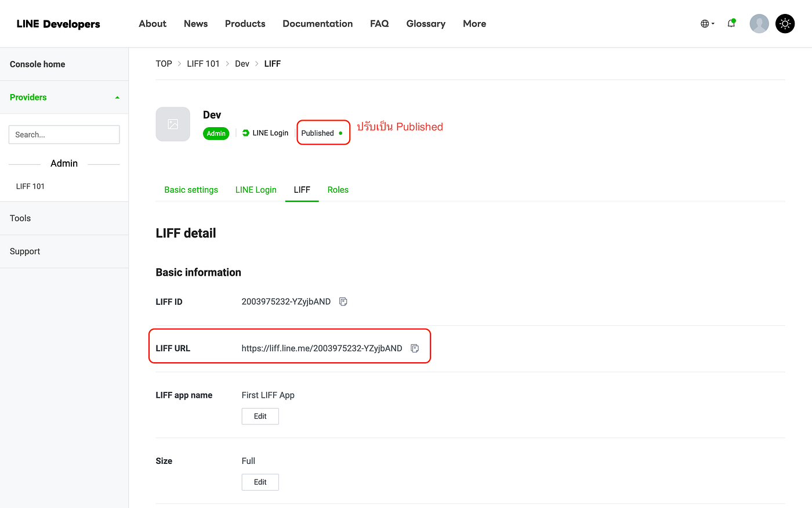Edit the LIFF app name
The image size is (812, 508).
pyautogui.click(x=260, y=416)
